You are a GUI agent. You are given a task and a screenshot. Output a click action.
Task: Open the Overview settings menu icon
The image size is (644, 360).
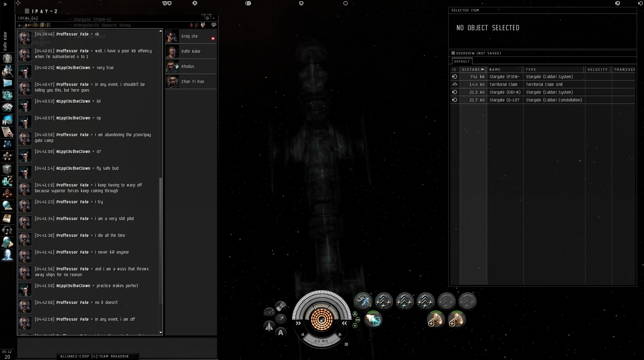point(453,53)
